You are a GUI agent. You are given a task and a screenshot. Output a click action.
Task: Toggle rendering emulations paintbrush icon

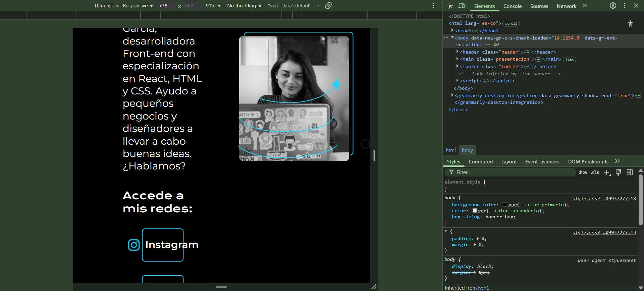[x=618, y=172]
